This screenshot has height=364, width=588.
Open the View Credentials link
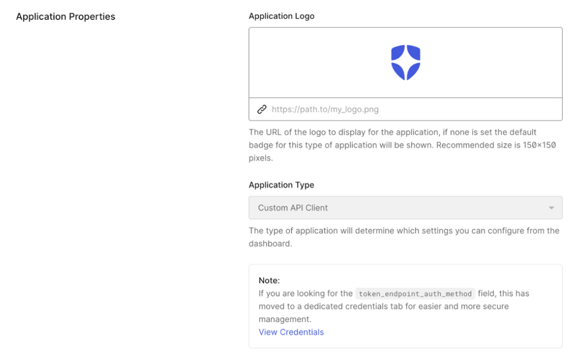tap(291, 332)
